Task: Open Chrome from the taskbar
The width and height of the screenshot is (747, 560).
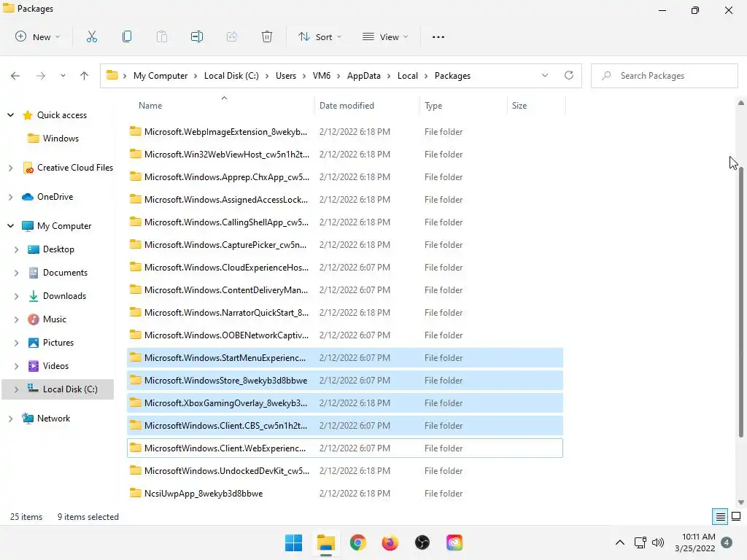Action: [357, 542]
